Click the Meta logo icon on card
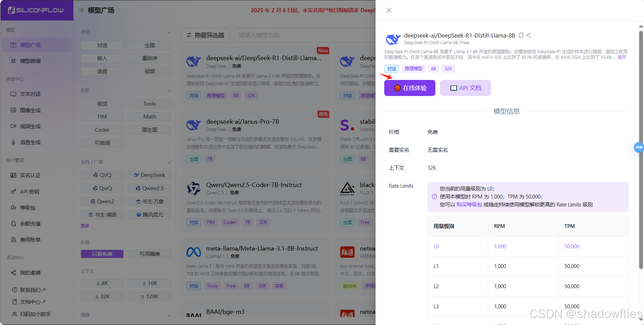Image resolution: width=644 pixels, height=325 pixels. click(x=194, y=252)
